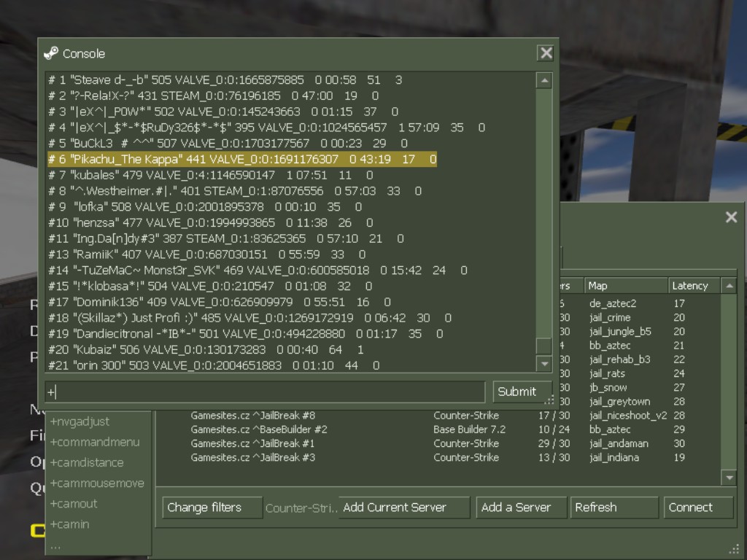Click the jail_indiana map entry
This screenshot has height=560, width=747.
pyautogui.click(x=614, y=458)
